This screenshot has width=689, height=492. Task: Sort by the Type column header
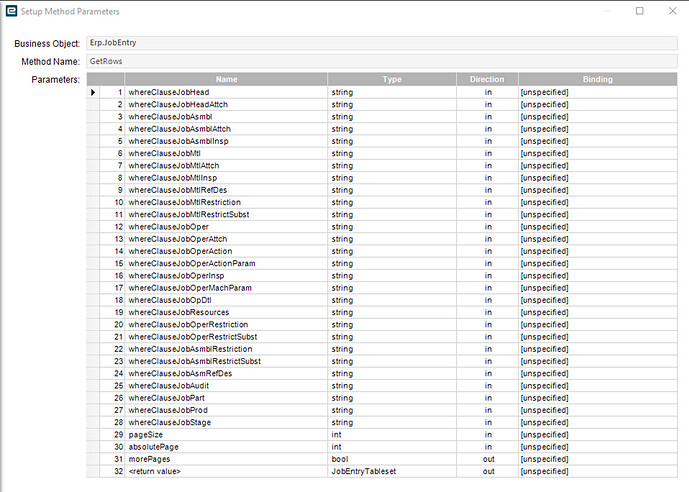pos(392,80)
